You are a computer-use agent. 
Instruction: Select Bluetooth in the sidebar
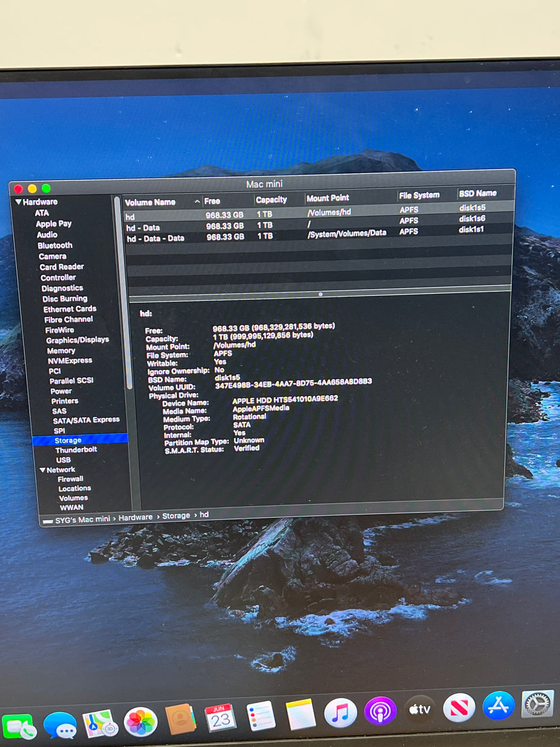click(55, 245)
